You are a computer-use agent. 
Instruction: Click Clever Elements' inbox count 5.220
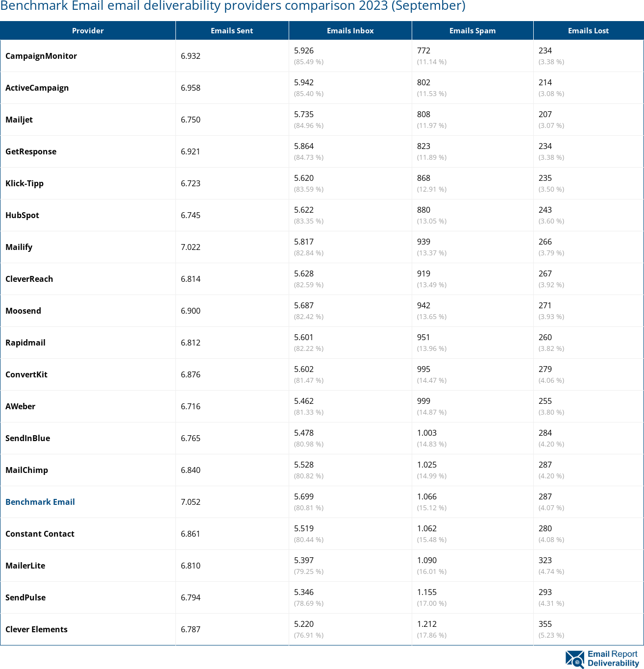tap(304, 624)
